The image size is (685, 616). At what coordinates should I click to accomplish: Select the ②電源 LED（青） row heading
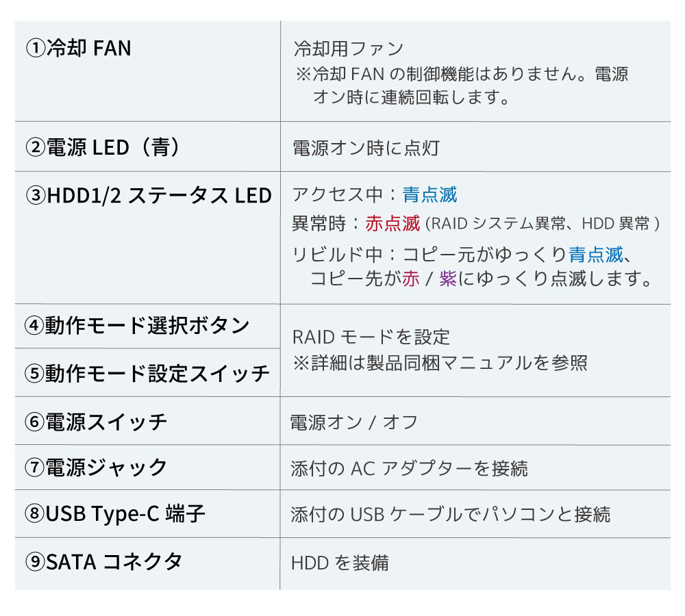(x=103, y=147)
